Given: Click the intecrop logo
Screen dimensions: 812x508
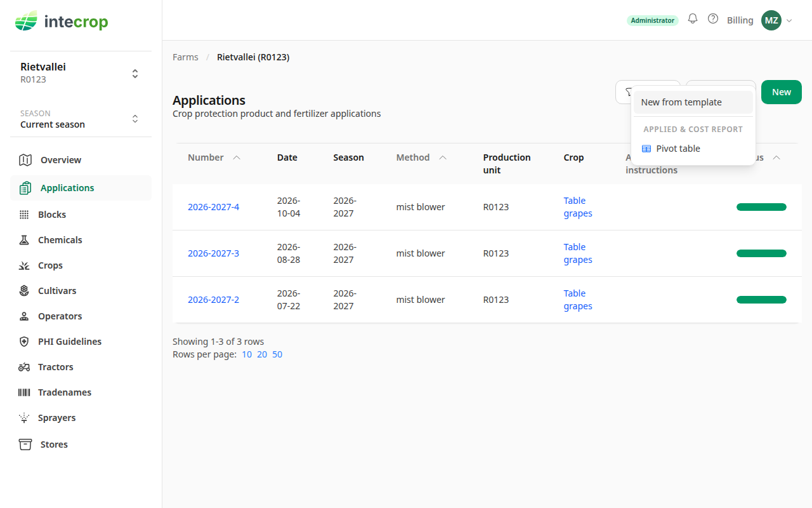Looking at the screenshot, I should click(x=62, y=22).
